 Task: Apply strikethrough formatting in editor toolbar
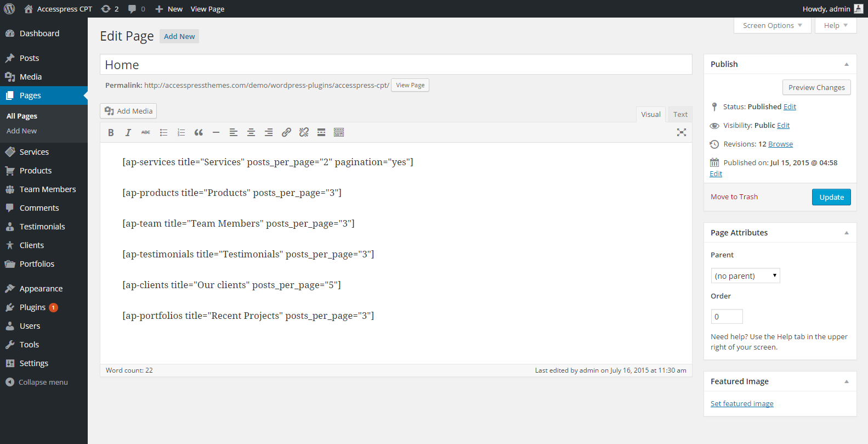146,132
